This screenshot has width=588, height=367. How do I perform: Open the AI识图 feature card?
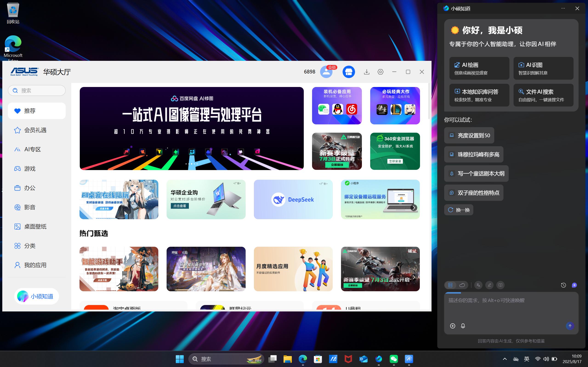(543, 68)
